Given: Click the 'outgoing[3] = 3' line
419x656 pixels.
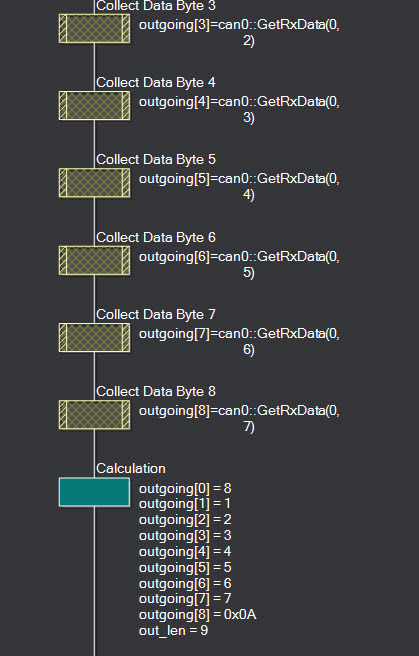Looking at the screenshot, I should coord(185,536).
